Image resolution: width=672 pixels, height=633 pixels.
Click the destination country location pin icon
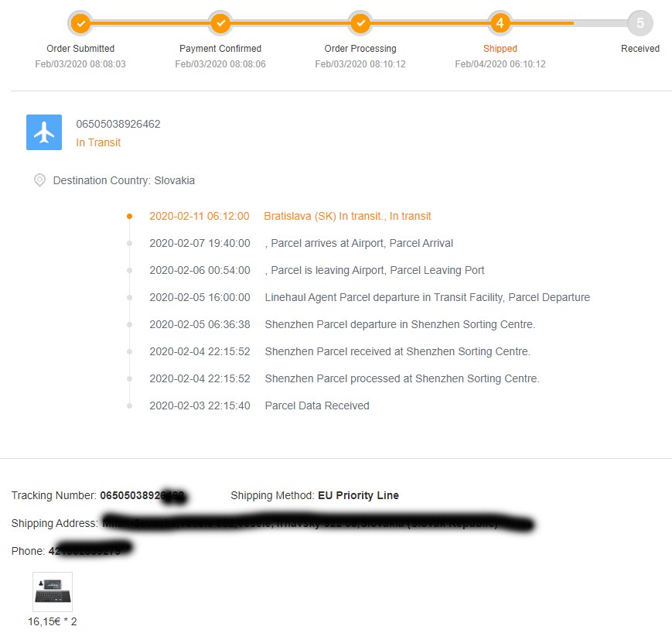39,180
